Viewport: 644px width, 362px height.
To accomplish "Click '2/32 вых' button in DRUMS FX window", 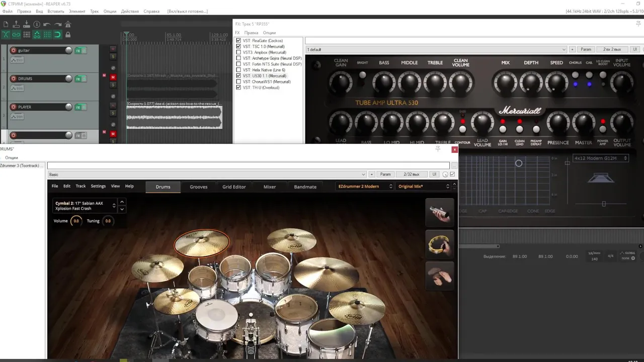I will (411, 174).
